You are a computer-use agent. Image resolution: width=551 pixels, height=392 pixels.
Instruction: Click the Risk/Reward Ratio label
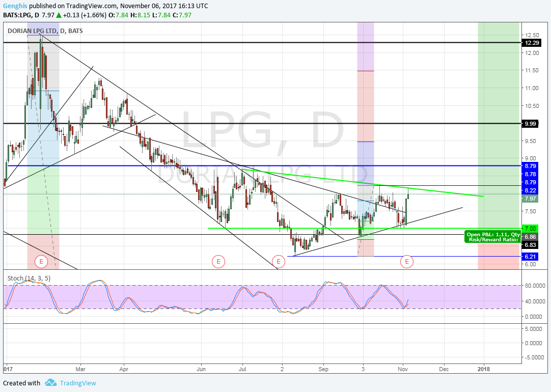[494, 240]
